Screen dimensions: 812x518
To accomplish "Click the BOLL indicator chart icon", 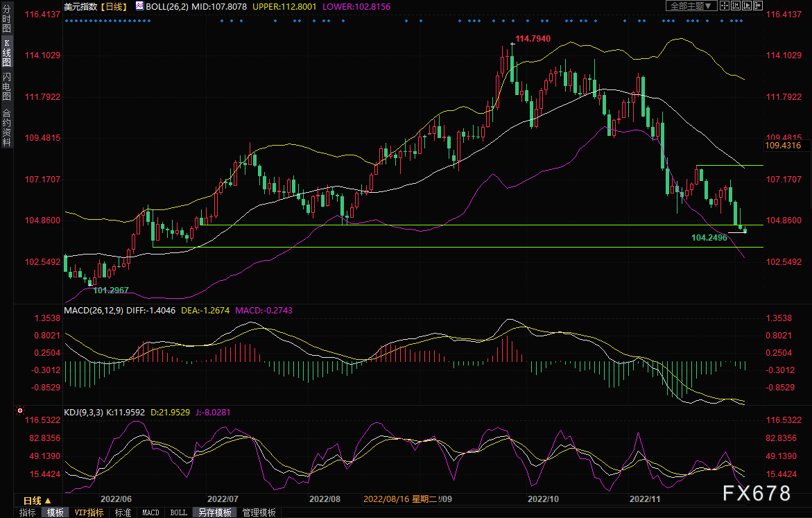I will click(139, 6).
